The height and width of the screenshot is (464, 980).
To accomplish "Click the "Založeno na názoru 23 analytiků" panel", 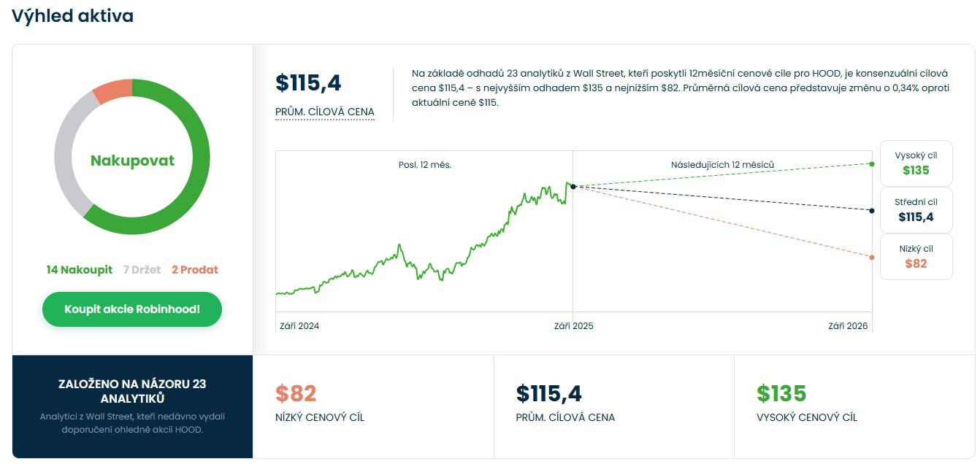I will click(x=132, y=406).
